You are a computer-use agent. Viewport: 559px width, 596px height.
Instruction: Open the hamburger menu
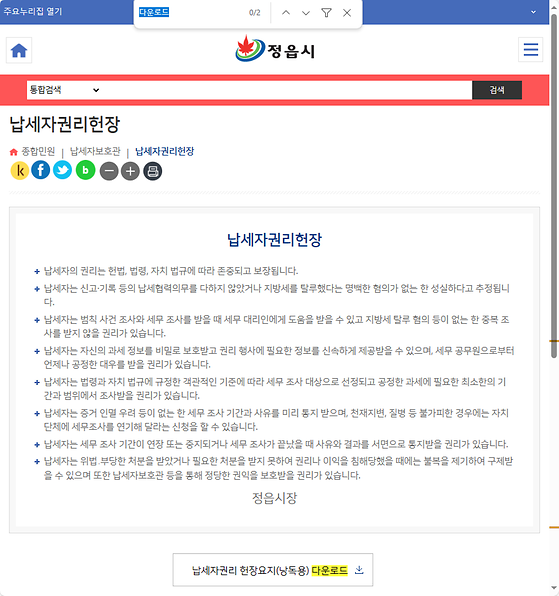(530, 49)
